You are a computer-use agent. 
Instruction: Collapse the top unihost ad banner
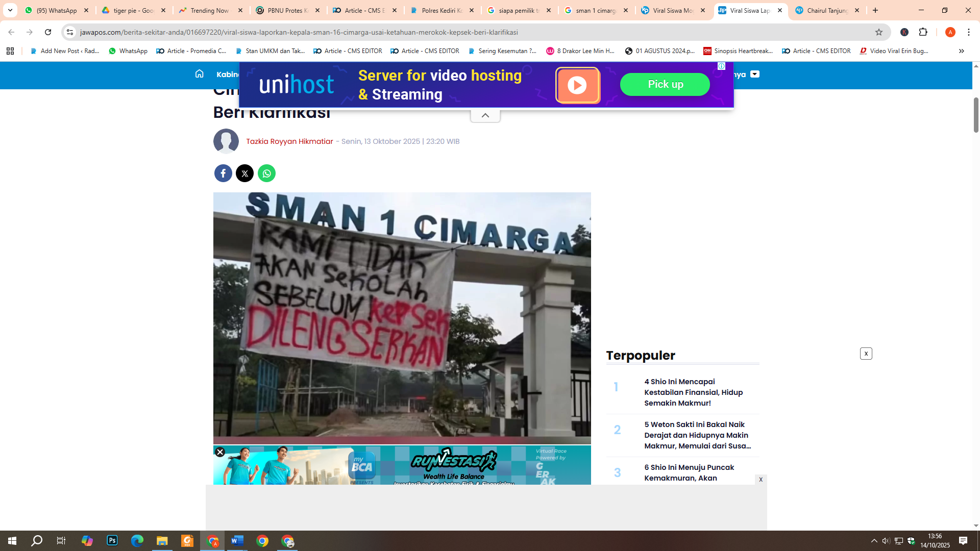click(x=485, y=115)
